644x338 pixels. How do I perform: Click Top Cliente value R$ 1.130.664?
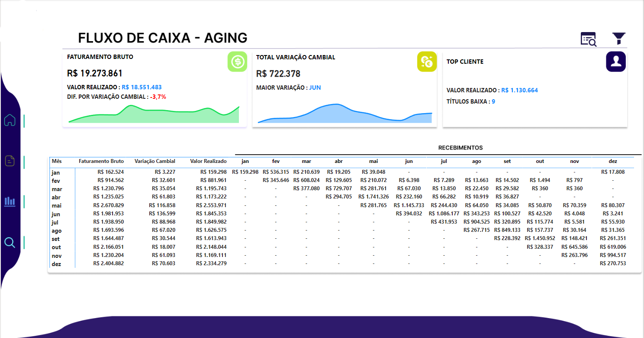519,90
